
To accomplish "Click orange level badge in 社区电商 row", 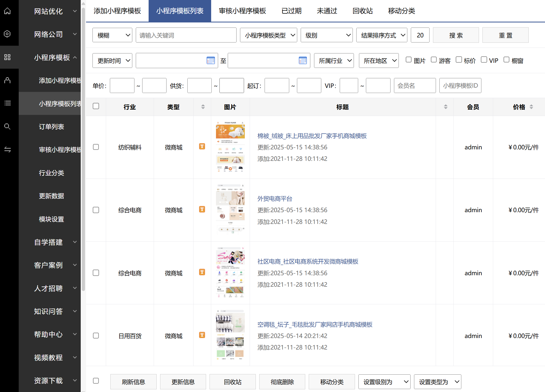I will click(x=202, y=272).
